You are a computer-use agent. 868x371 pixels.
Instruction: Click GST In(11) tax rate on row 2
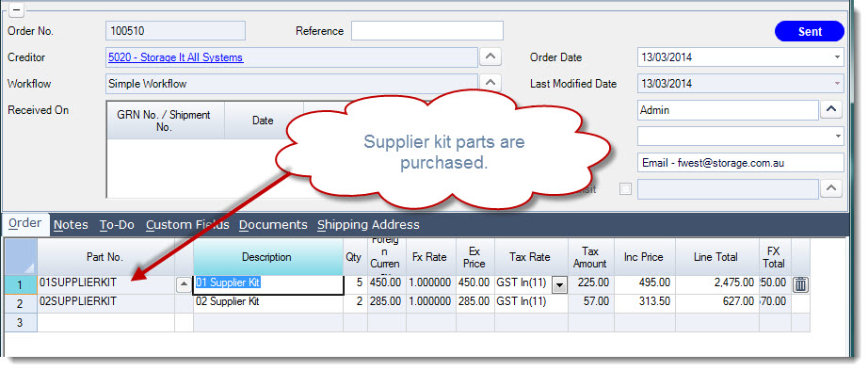[531, 303]
